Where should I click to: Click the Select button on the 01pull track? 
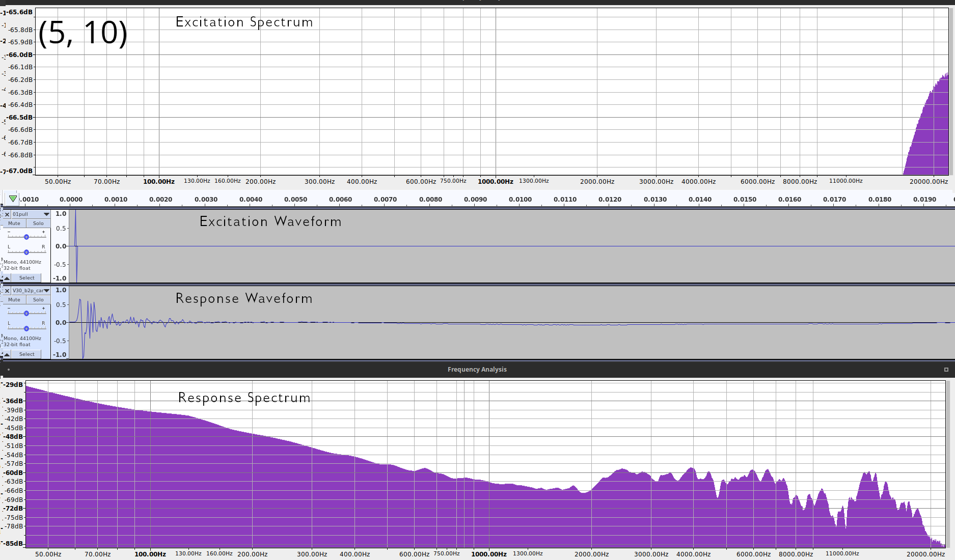[x=27, y=278]
